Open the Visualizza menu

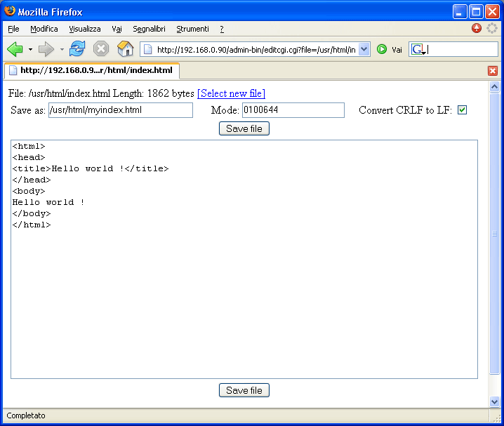click(x=84, y=29)
